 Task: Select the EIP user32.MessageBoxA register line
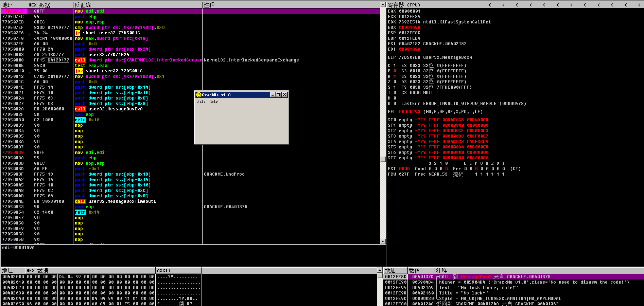click(x=430, y=57)
